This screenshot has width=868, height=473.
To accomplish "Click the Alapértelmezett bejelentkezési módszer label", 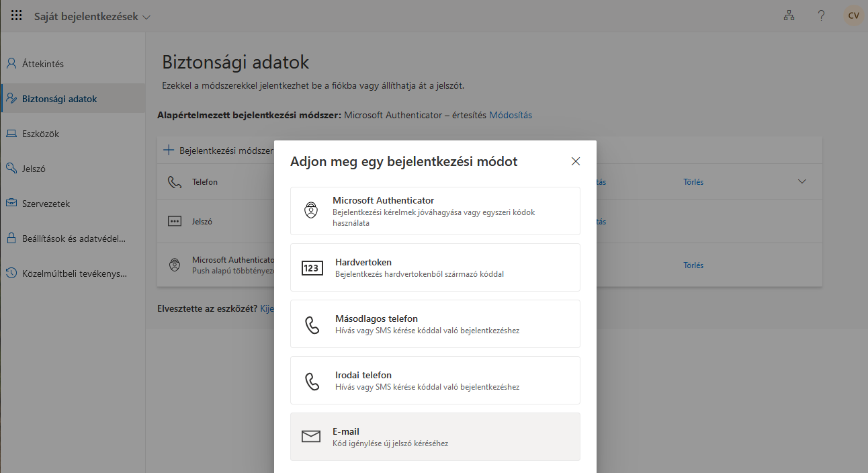I will (x=249, y=115).
